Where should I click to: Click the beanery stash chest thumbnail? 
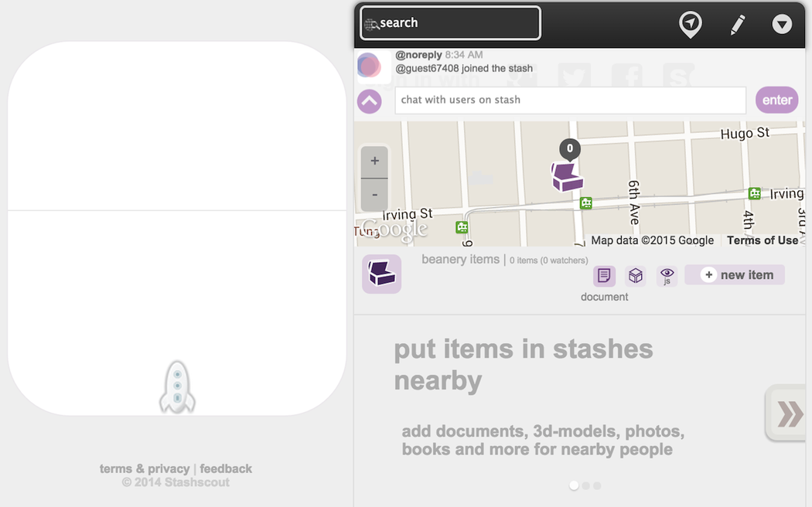point(382,274)
